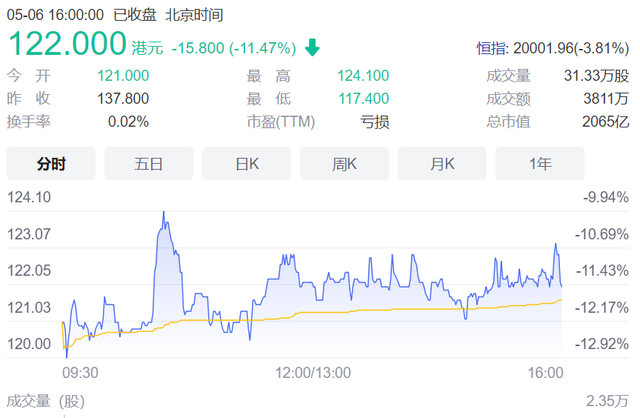
Task: Open the 周K weekly candlestick tab
Action: (x=344, y=164)
